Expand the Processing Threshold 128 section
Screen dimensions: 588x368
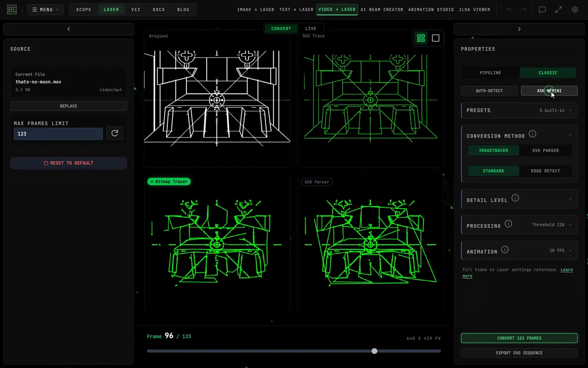(520, 225)
